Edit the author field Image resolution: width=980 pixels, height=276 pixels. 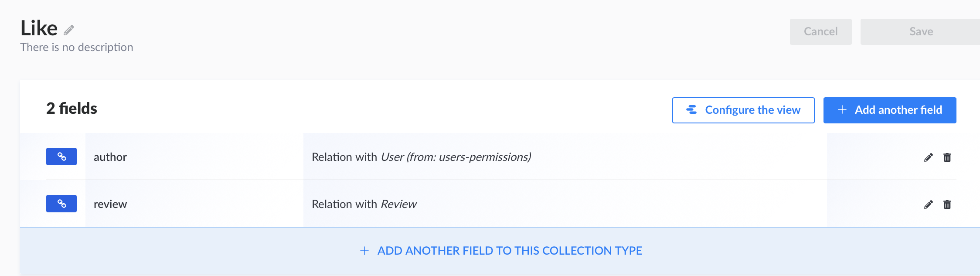(x=928, y=157)
